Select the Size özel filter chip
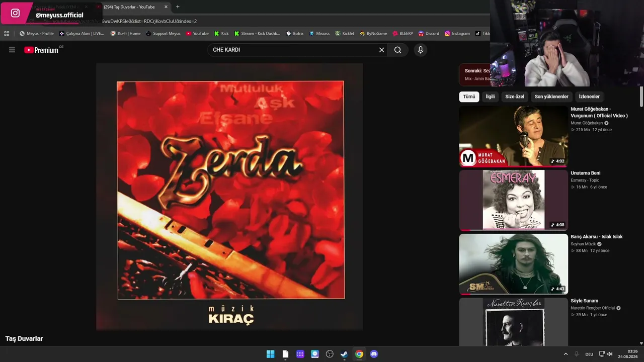Viewport: 644px width, 362px height. coord(515,97)
